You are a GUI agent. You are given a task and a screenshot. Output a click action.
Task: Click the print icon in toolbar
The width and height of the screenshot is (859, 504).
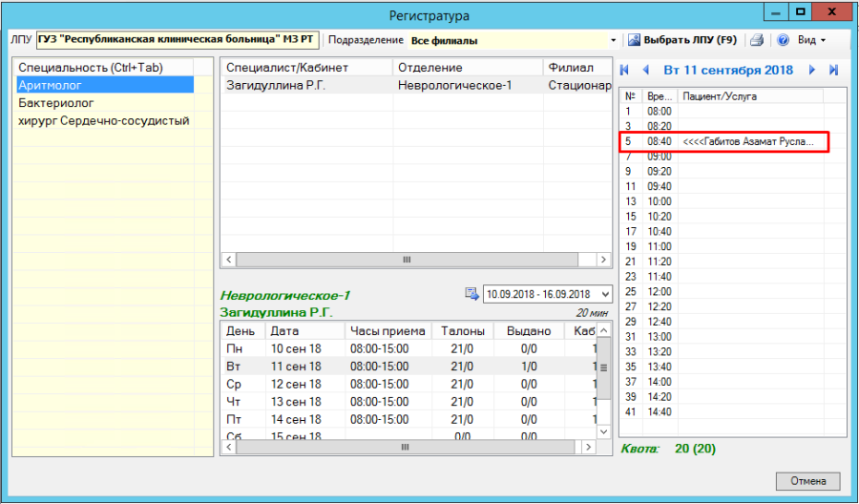click(x=757, y=40)
